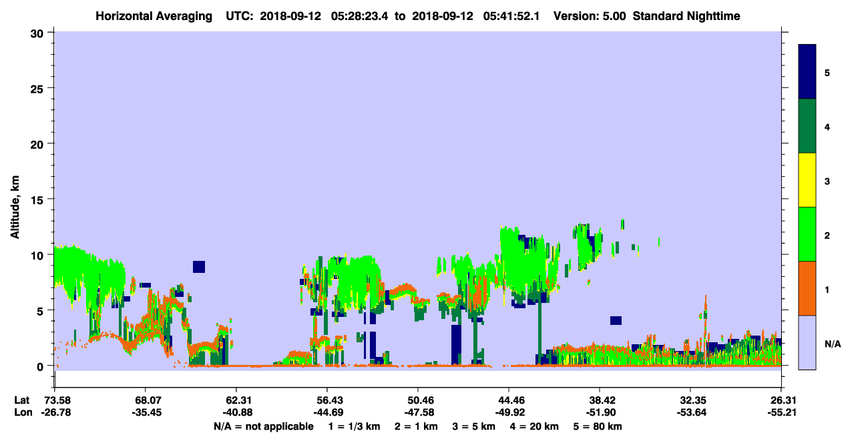Click the dark blue color bar segment 5
Image resolution: width=868 pixels, height=445 pixels.
[807, 72]
